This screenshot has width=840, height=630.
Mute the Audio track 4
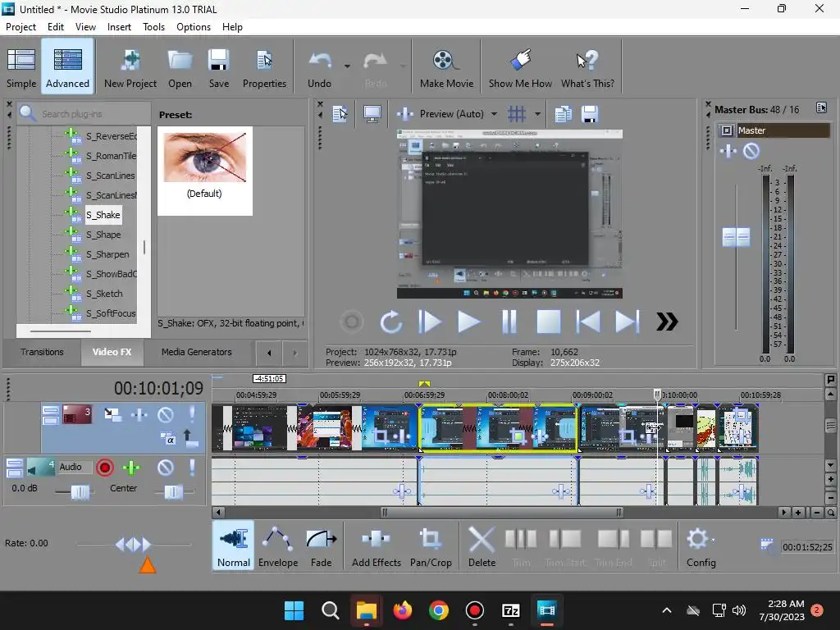click(x=166, y=468)
